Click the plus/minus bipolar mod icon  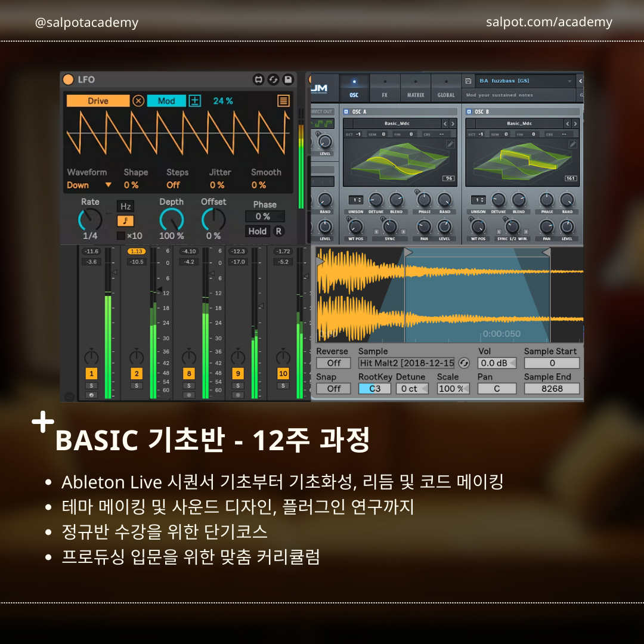194,101
